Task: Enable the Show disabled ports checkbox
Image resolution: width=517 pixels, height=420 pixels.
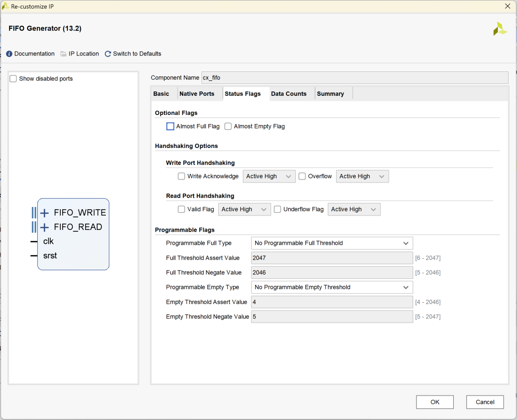Action: 13,79
